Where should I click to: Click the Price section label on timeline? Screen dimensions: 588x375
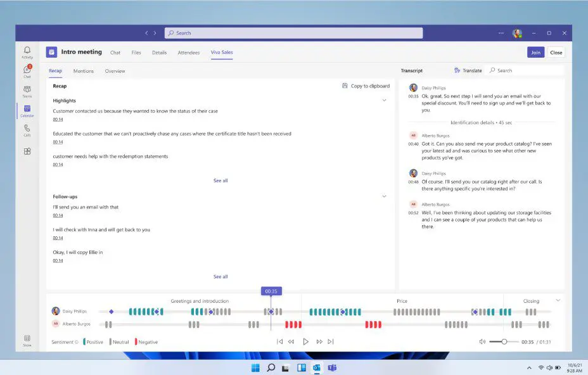pyautogui.click(x=402, y=301)
